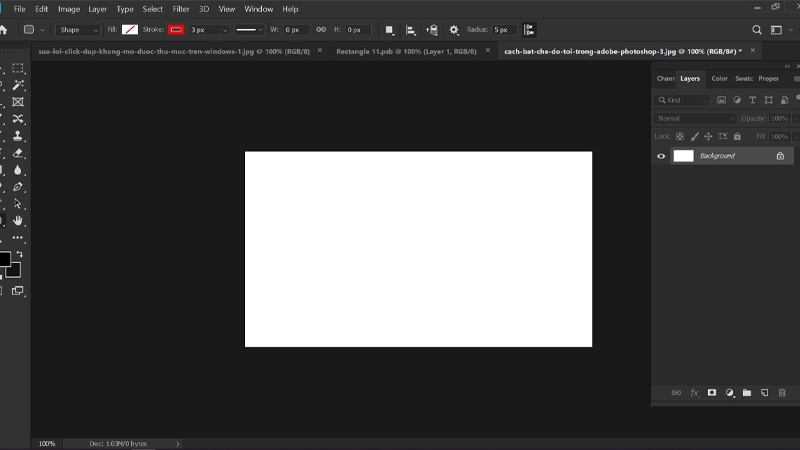Screen dimensions: 800x450
Task: Toggle lock position
Action: coord(708,136)
